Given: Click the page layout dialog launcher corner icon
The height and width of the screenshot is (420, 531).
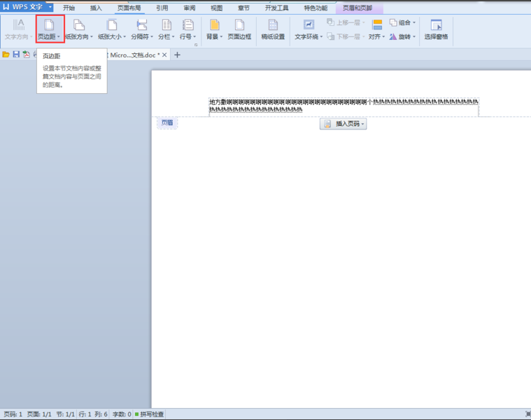Looking at the screenshot, I should [x=196, y=44].
